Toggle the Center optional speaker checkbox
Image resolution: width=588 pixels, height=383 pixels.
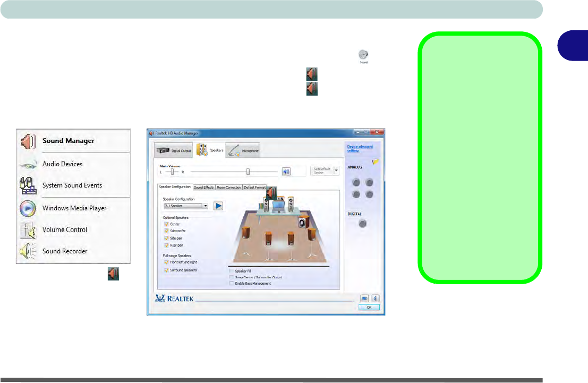pyautogui.click(x=166, y=224)
